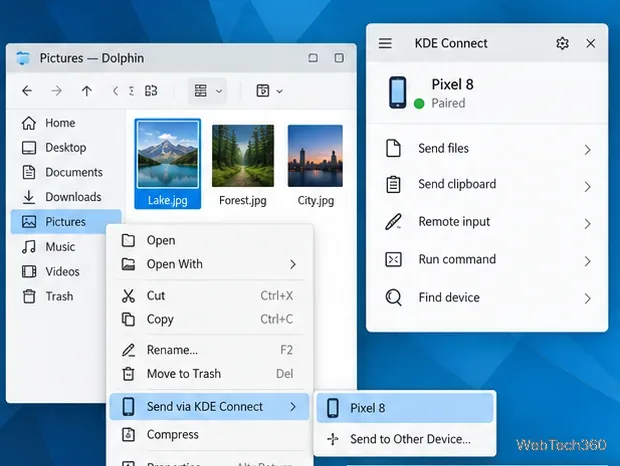Click the Run command terminal icon
This screenshot has height=466, width=620.
click(393, 259)
